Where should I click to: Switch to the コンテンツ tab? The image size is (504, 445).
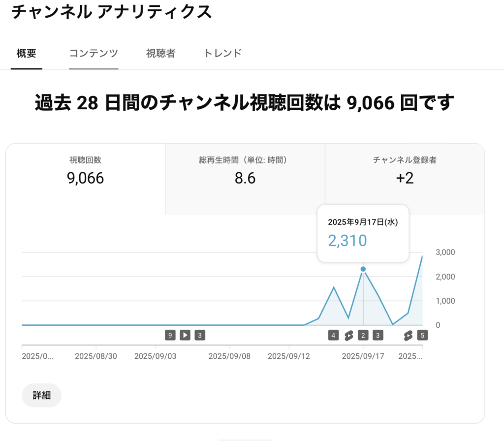tap(94, 53)
